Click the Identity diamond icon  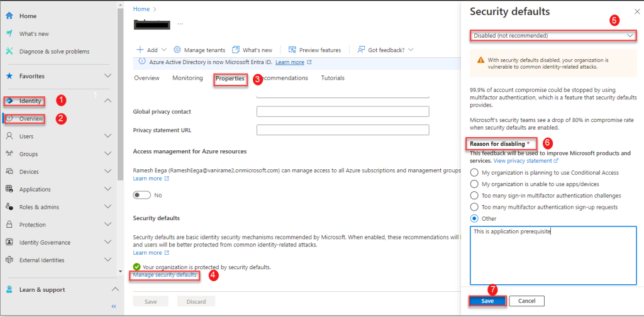[x=9, y=101]
